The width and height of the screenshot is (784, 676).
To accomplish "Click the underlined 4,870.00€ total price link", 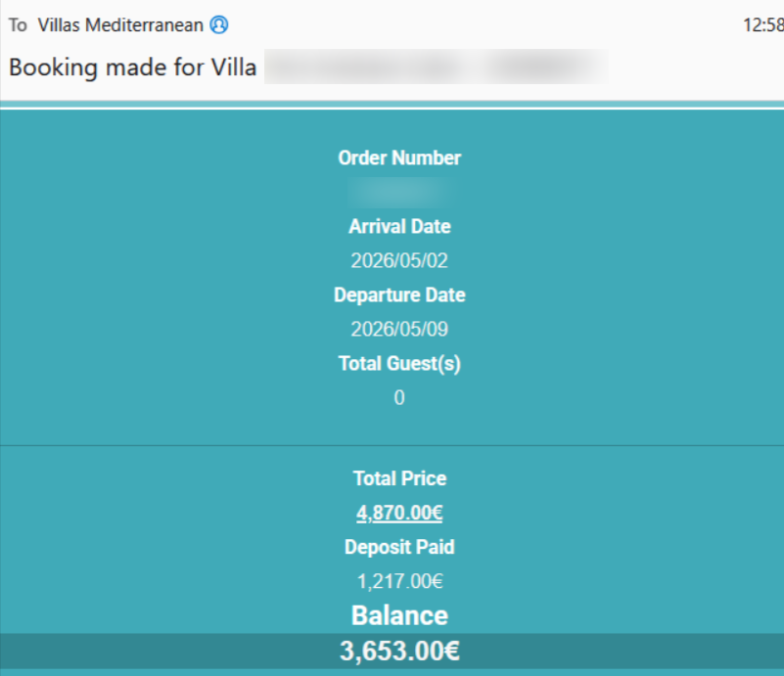I will point(399,513).
